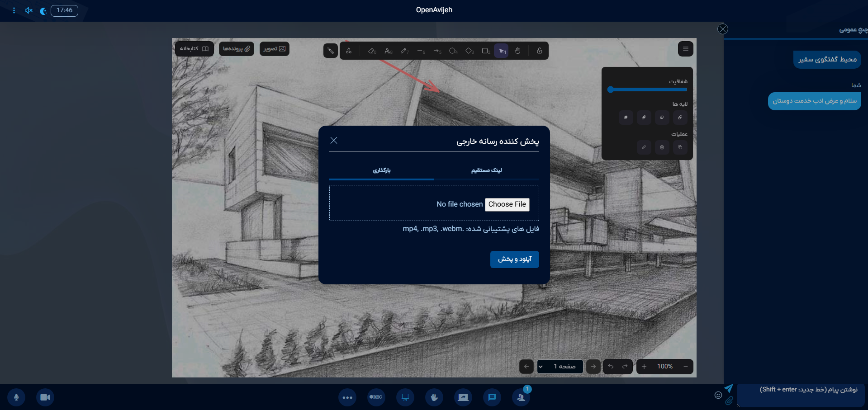Image resolution: width=868 pixels, height=410 pixels.
Task: Click the laser pointer tool button
Action: [x=331, y=51]
